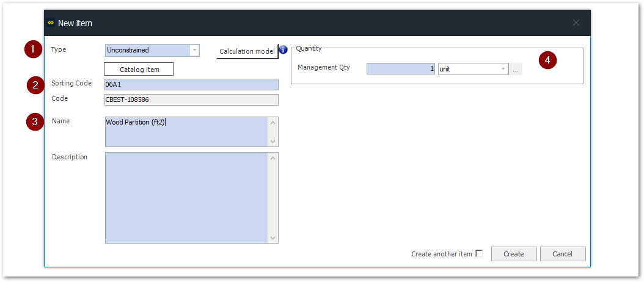Click into the Name text box
This screenshot has height=282, width=644.
[186, 132]
